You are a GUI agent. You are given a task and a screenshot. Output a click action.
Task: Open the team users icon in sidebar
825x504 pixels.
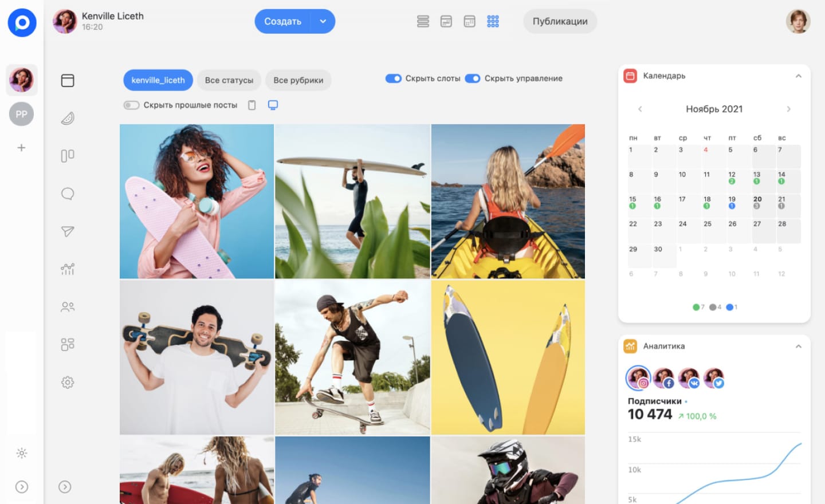68,306
